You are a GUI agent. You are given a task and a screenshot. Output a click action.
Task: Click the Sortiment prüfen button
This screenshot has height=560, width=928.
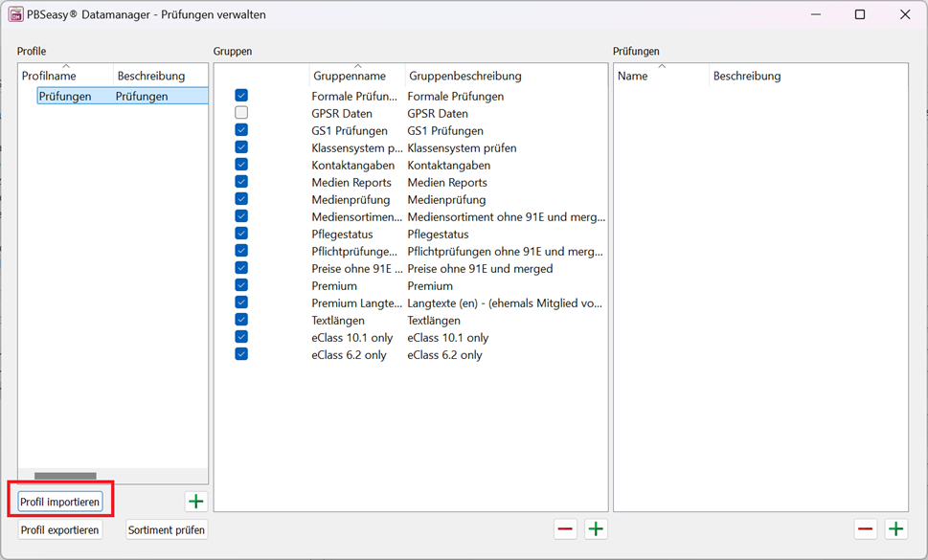click(167, 529)
